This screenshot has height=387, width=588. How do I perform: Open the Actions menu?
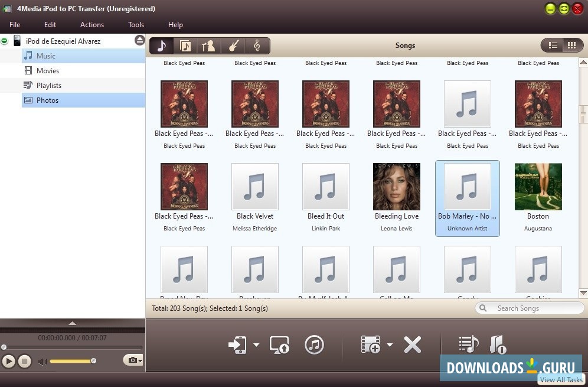point(92,25)
